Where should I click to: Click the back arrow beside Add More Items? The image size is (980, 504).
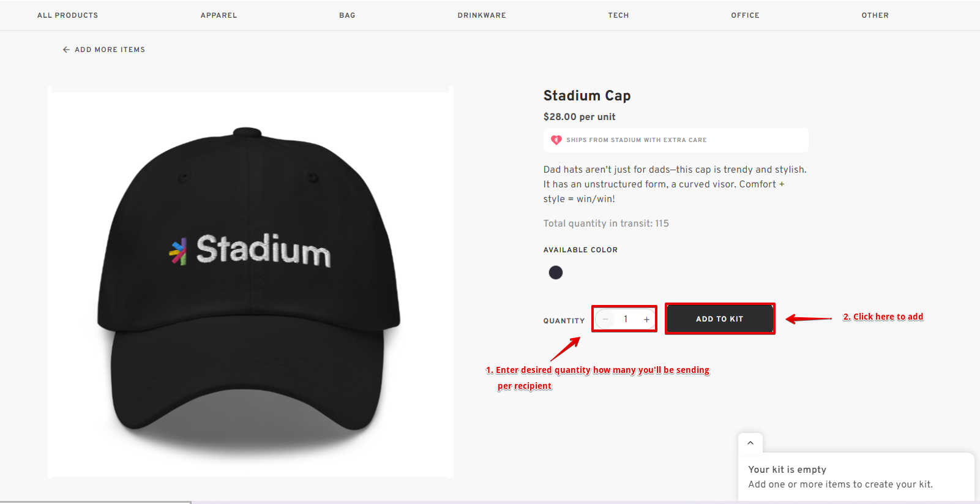click(66, 50)
